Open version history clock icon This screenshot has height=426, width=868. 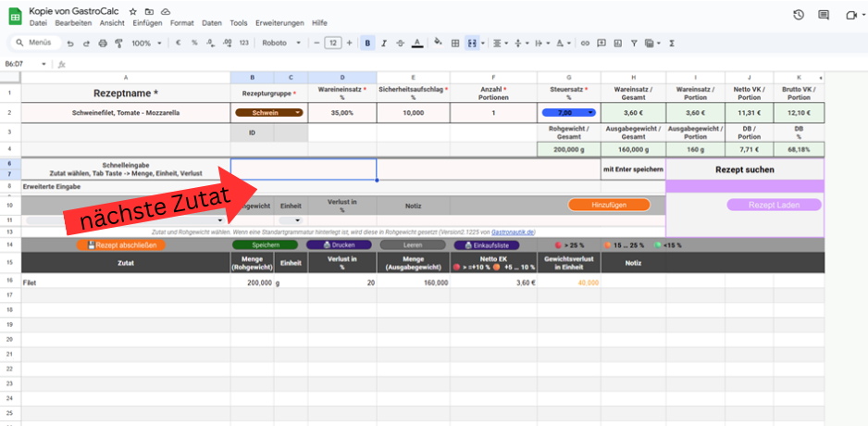(799, 15)
